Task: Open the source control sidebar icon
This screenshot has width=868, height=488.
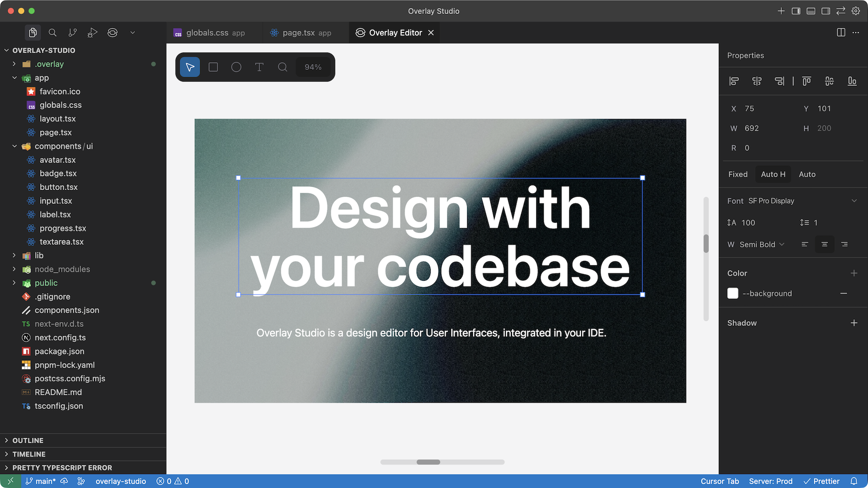Action: [72, 32]
